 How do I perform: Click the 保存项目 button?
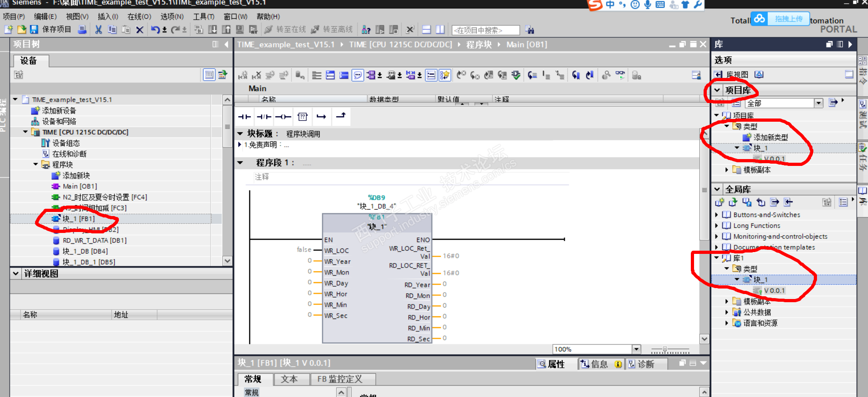pyautogui.click(x=51, y=30)
